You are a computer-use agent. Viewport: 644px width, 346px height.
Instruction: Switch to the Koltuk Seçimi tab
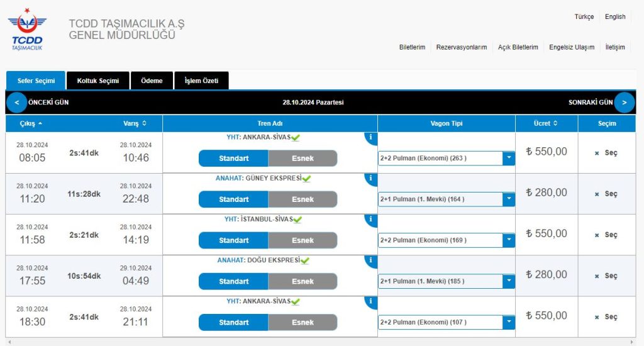click(x=97, y=81)
